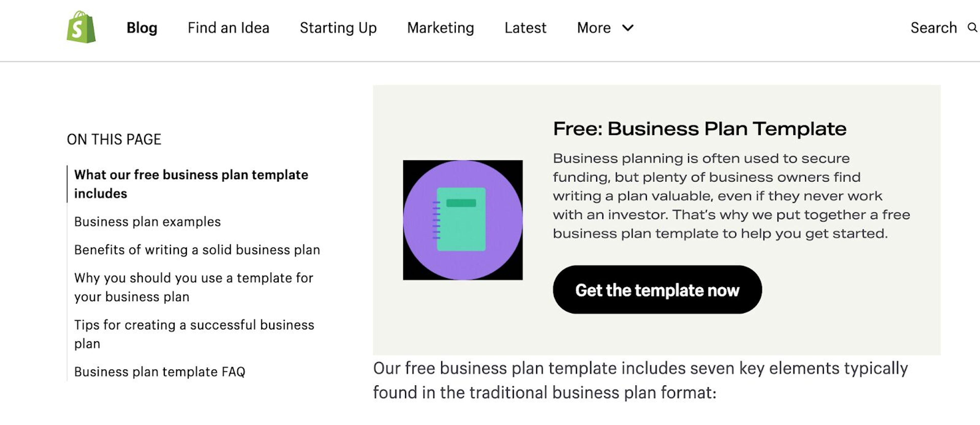The image size is (980, 425).
Task: Click the Search text label
Action: click(x=934, y=28)
